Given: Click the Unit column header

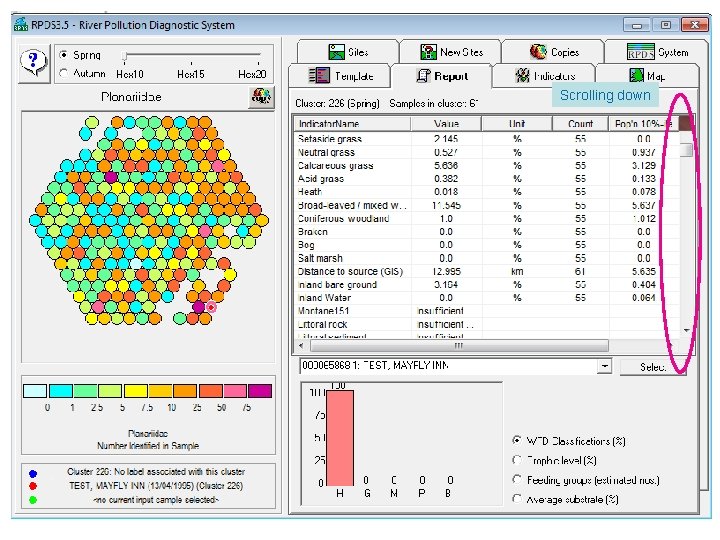Looking at the screenshot, I should (517, 124).
